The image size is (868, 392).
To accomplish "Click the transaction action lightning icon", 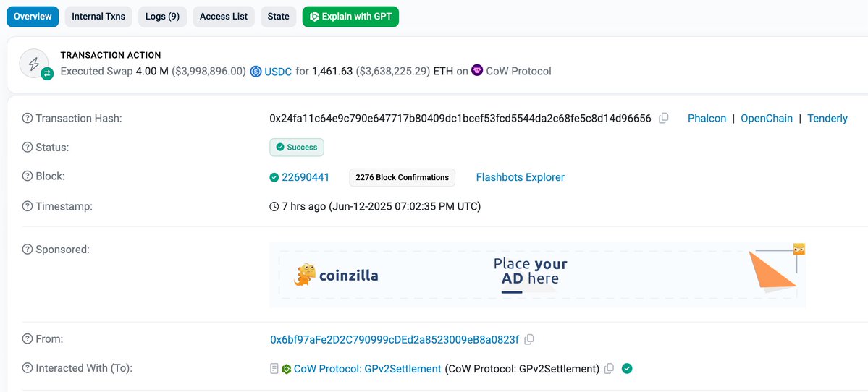I will 34,63.
